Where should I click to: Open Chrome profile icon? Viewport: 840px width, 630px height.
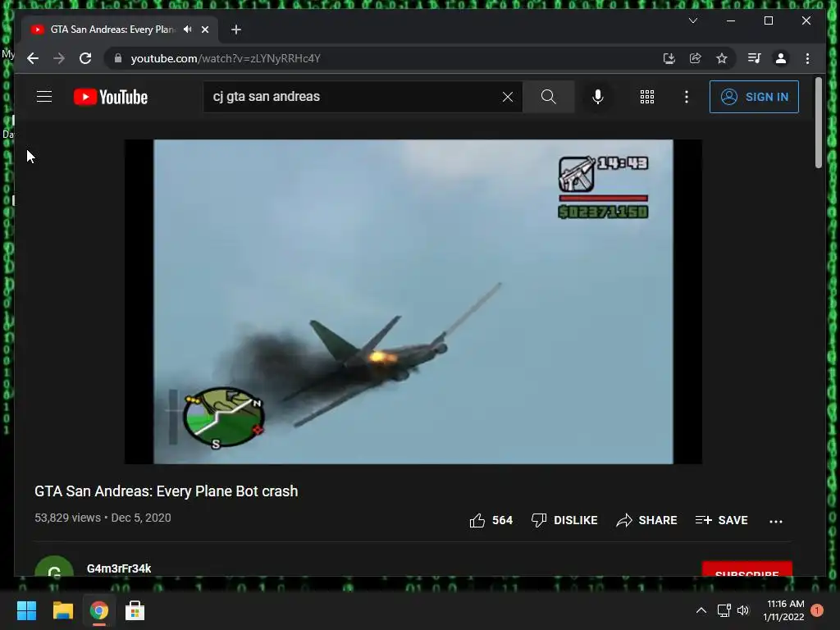click(781, 58)
